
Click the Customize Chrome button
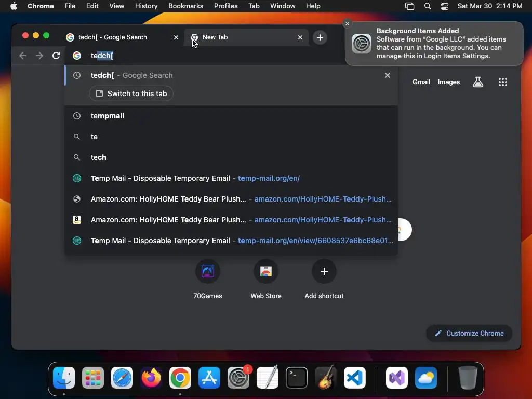coord(469,333)
